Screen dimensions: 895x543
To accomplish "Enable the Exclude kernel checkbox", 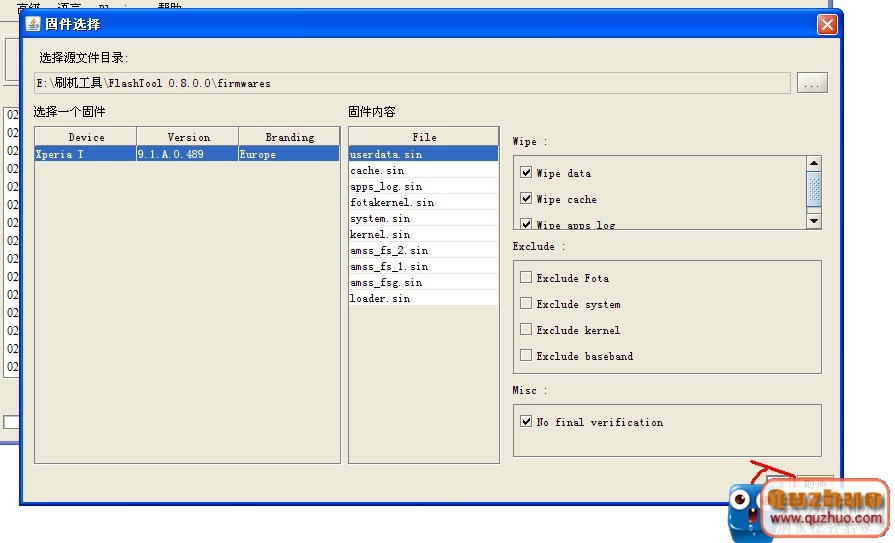I will pyautogui.click(x=526, y=329).
